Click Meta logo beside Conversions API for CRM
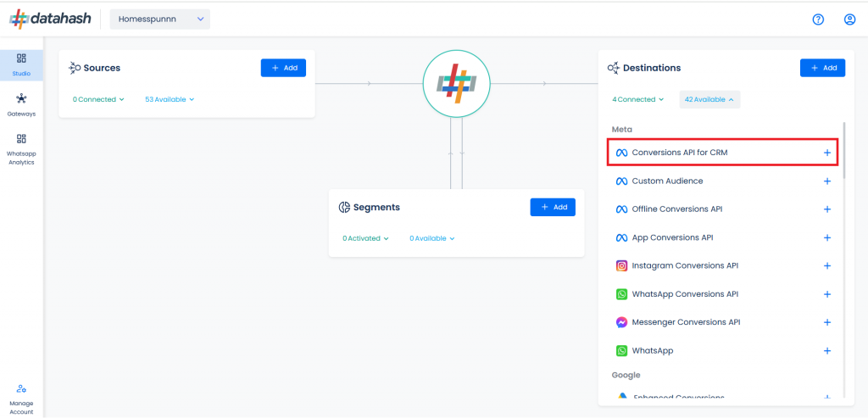 [x=621, y=153]
